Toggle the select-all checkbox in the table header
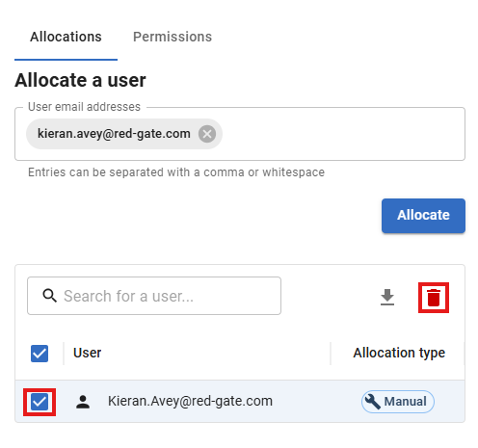Screen dimensions: 478x448 (x=40, y=354)
